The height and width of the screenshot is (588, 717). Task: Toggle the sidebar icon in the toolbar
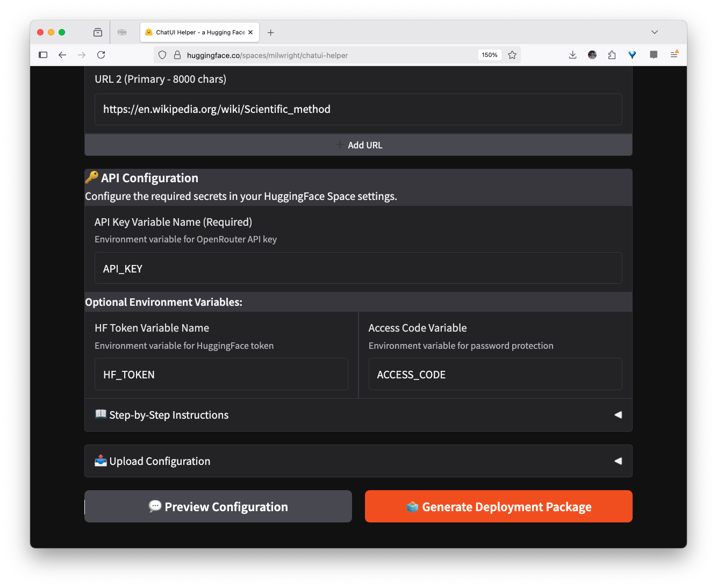pyautogui.click(x=43, y=55)
